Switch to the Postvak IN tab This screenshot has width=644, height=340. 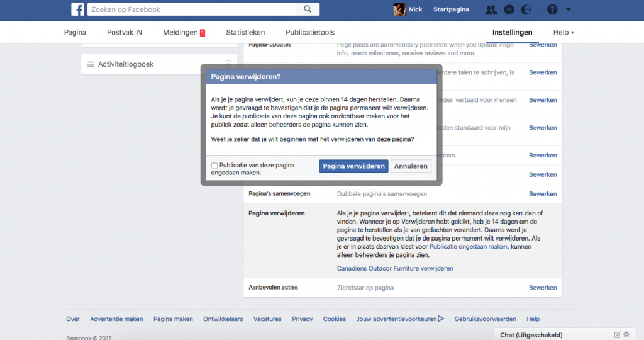(x=125, y=33)
